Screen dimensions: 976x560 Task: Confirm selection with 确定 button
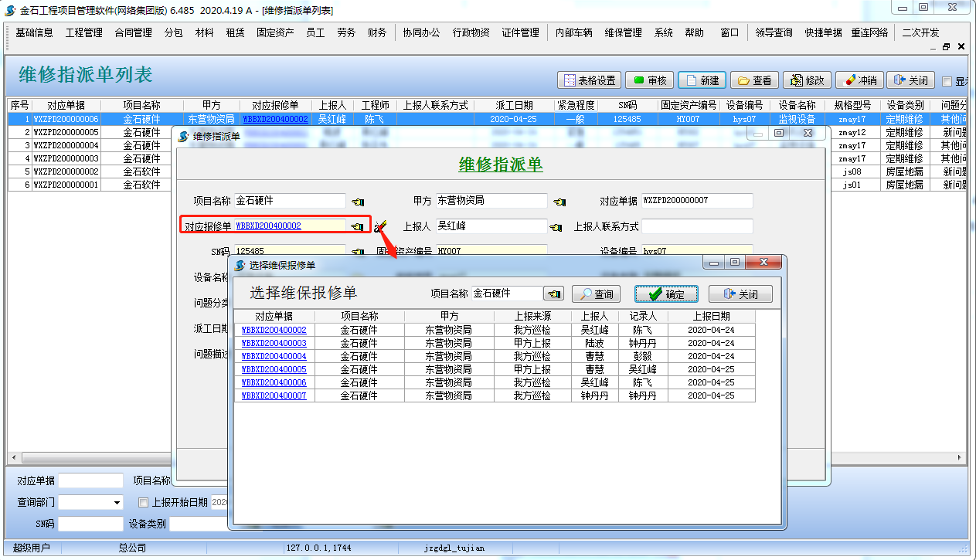click(x=666, y=294)
